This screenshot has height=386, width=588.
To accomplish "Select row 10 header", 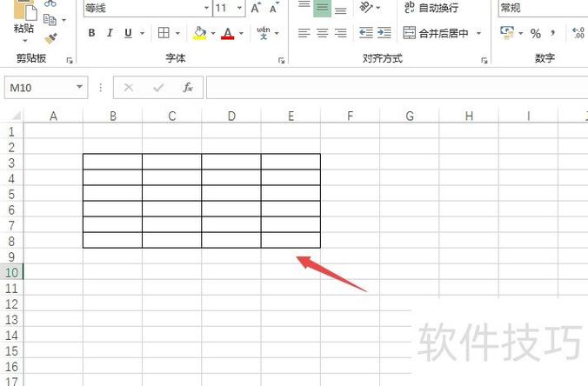I will tap(11, 272).
